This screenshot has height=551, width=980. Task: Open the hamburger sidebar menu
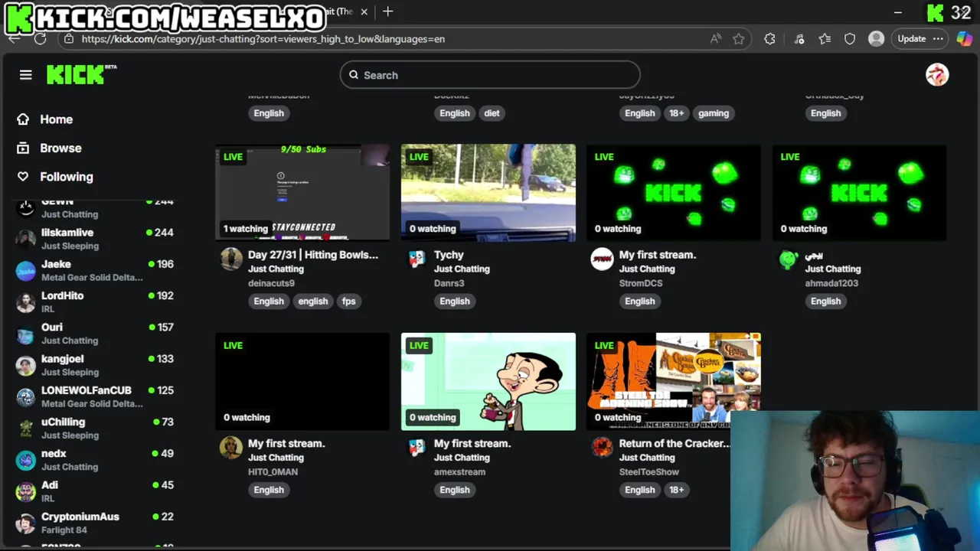[x=25, y=75]
